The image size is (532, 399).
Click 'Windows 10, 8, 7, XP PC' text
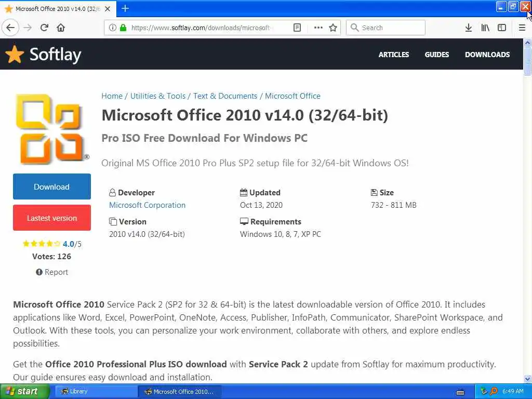pos(280,234)
